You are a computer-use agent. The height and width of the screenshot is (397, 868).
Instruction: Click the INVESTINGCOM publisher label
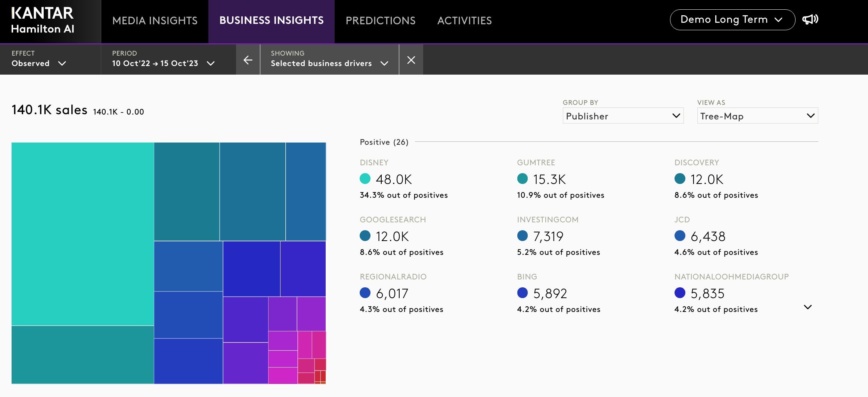[x=548, y=220]
